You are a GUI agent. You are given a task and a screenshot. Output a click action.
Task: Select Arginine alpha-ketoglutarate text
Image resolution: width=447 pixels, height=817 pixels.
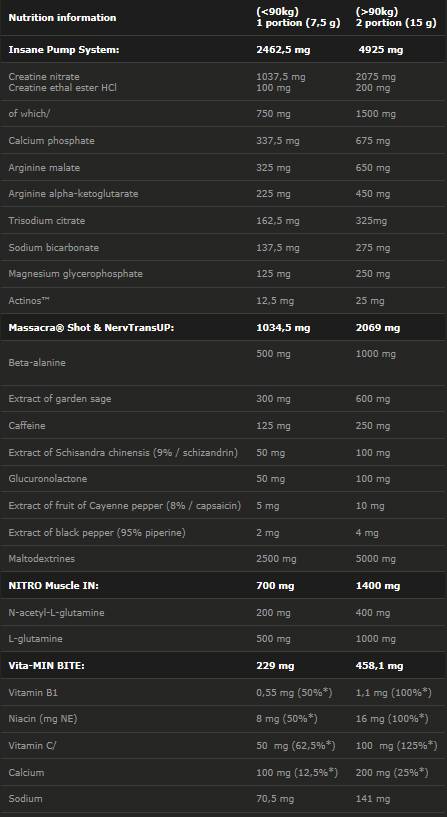click(73, 194)
